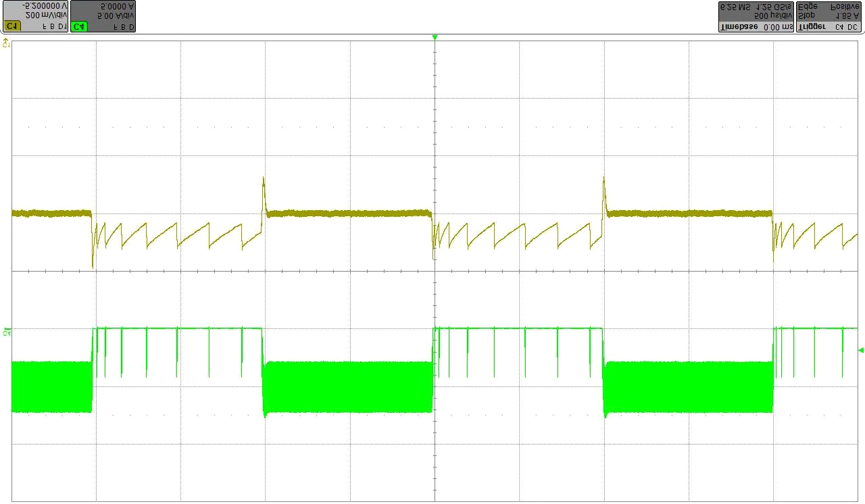
Task: Click the 500 µs/div timebase value
Action: click(x=772, y=16)
